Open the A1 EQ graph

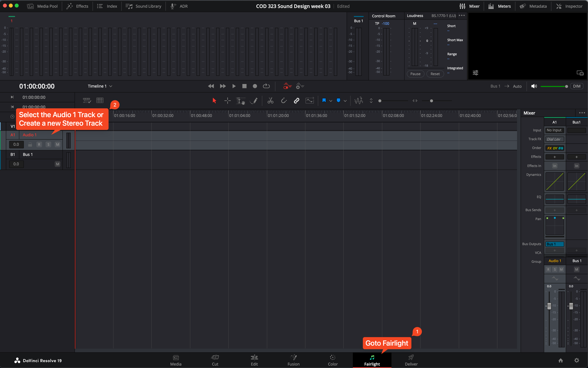(x=555, y=199)
